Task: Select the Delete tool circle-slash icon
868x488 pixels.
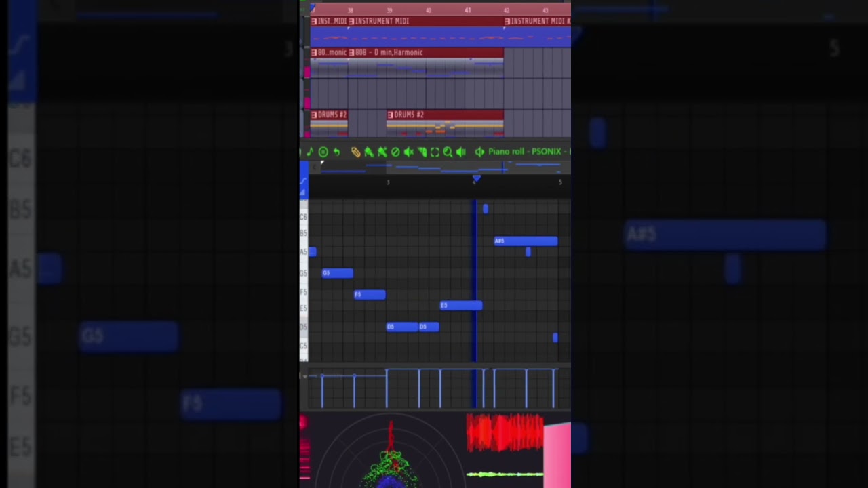Action: [x=395, y=152]
